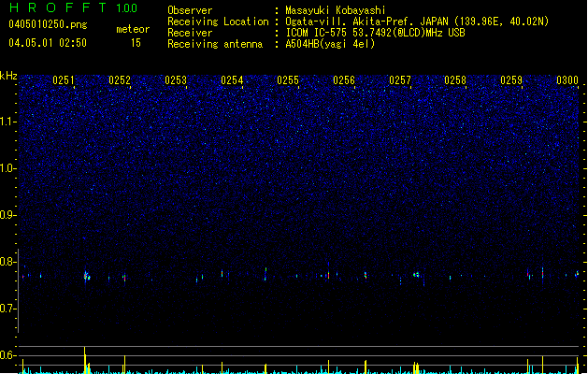Click the 0254 time marker

coord(232,80)
